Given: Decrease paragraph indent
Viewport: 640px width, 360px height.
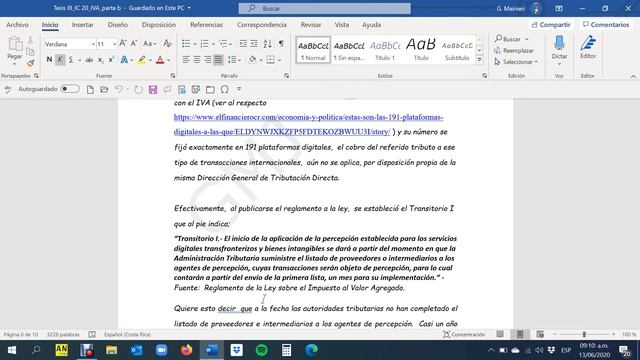Looking at the screenshot, I should point(243,43).
